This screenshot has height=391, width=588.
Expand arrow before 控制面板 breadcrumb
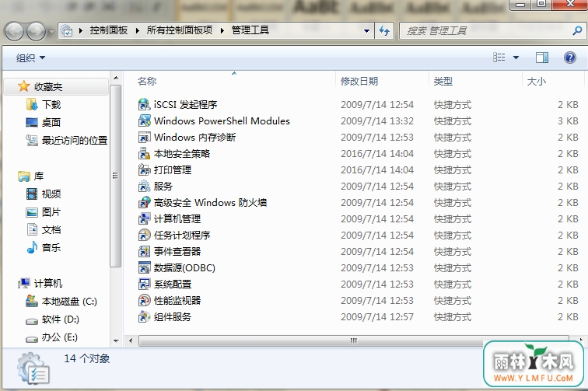[81, 30]
